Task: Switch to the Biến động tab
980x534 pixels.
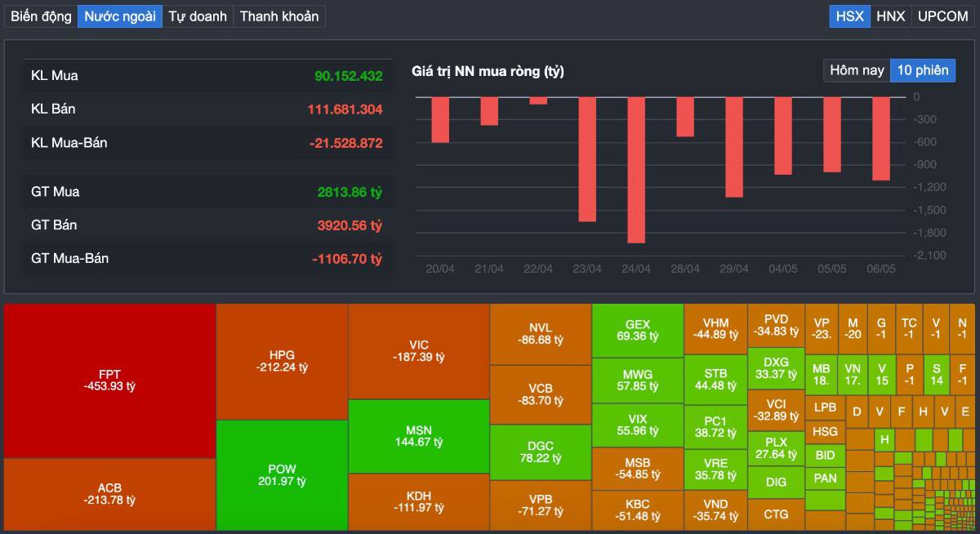Action: pos(41,16)
